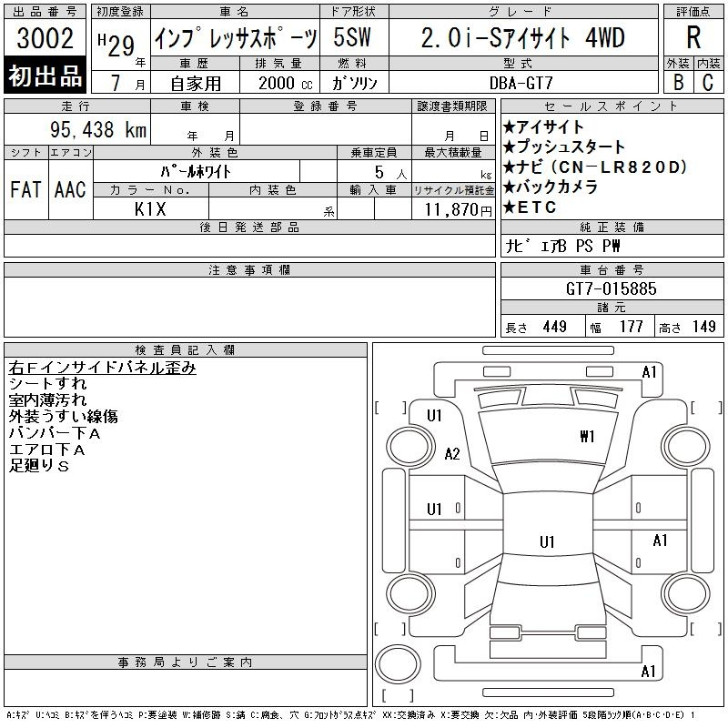Click length value 449
The image size is (728, 728).
coord(555,327)
